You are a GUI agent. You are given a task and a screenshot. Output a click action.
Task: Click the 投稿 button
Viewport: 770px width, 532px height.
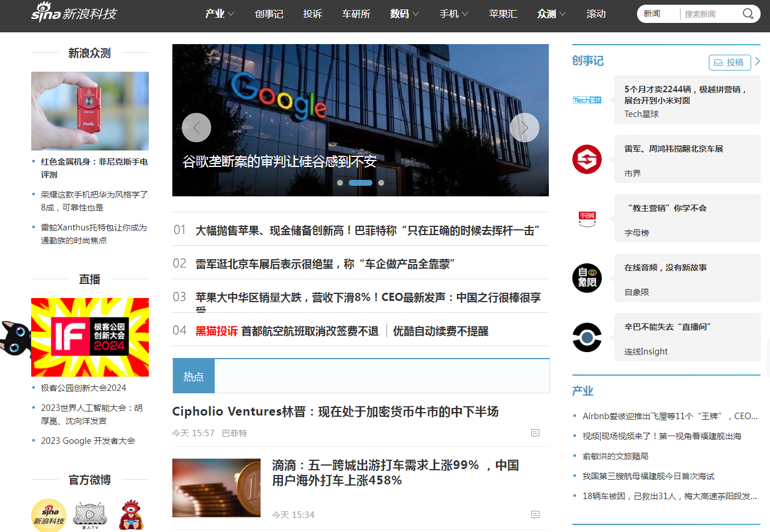730,62
